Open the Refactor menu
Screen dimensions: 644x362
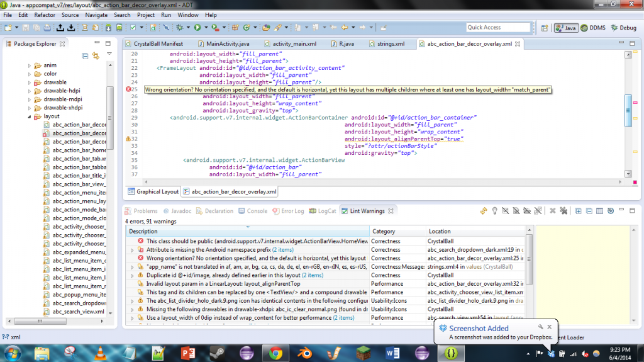44,14
